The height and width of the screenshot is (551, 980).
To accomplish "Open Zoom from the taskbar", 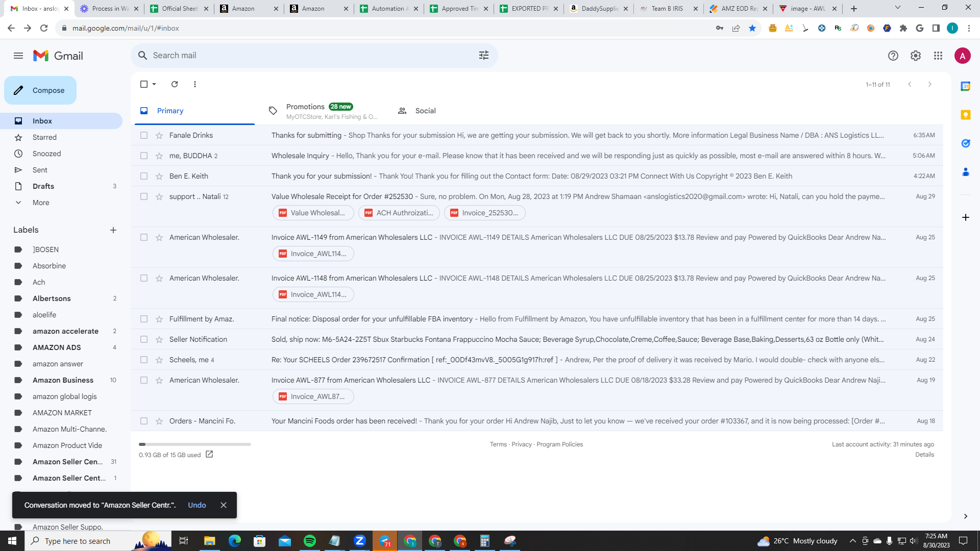I will click(x=360, y=541).
